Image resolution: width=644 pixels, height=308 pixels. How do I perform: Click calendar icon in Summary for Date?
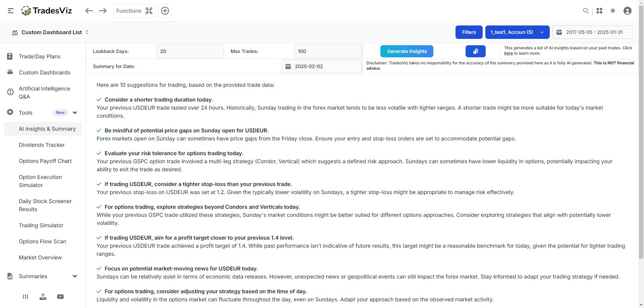(x=288, y=66)
